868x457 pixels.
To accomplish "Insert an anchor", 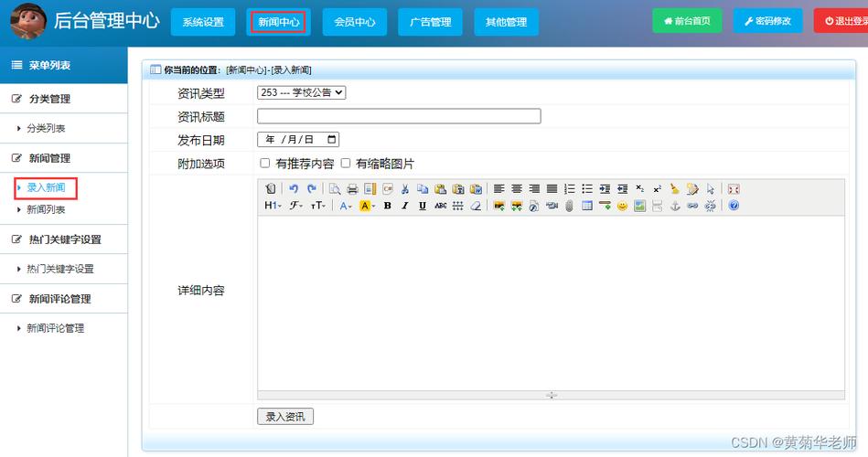I will (675, 206).
